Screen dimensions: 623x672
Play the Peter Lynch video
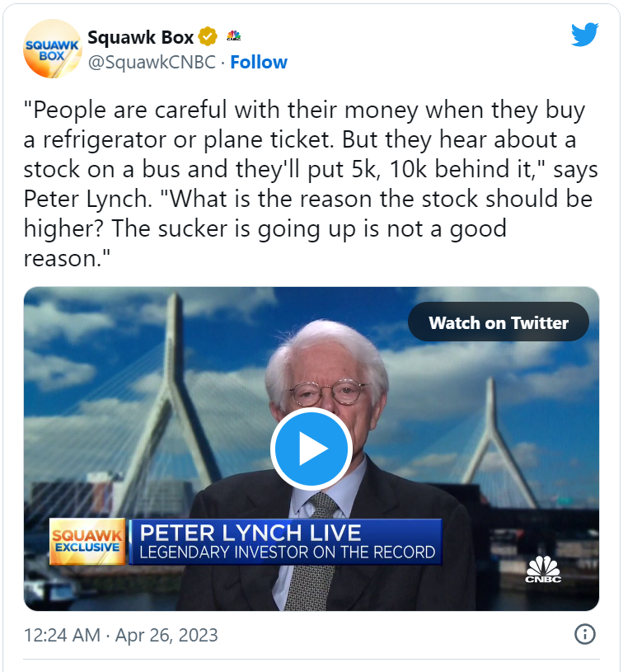pyautogui.click(x=311, y=449)
